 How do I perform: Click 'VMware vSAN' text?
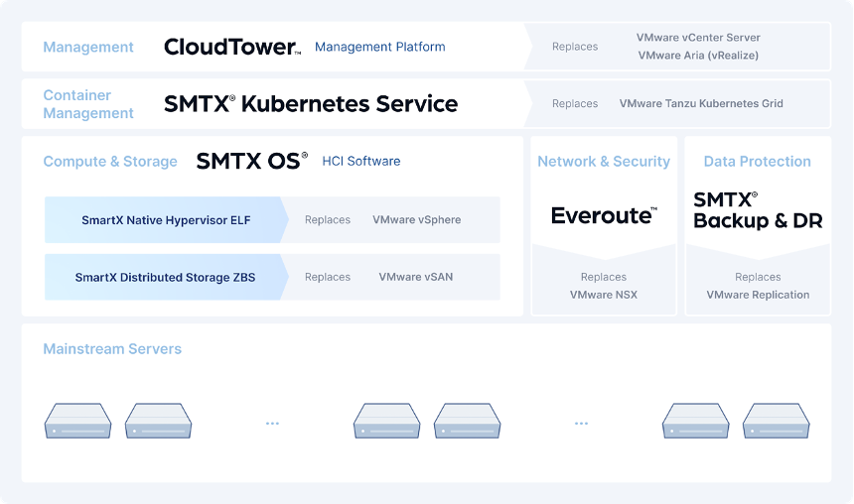(x=415, y=277)
